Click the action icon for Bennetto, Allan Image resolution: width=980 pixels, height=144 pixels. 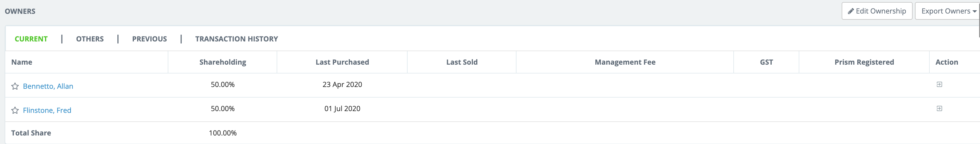pyautogui.click(x=939, y=84)
